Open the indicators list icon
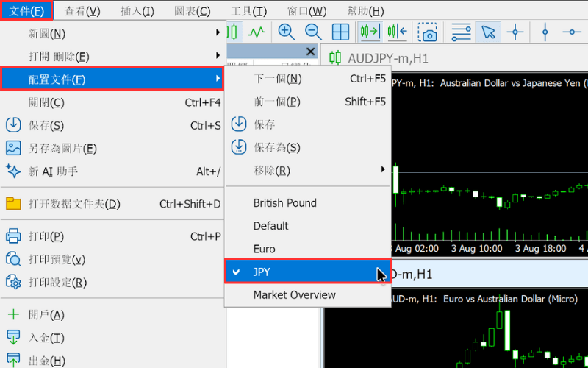588x368 pixels. pos(462,32)
